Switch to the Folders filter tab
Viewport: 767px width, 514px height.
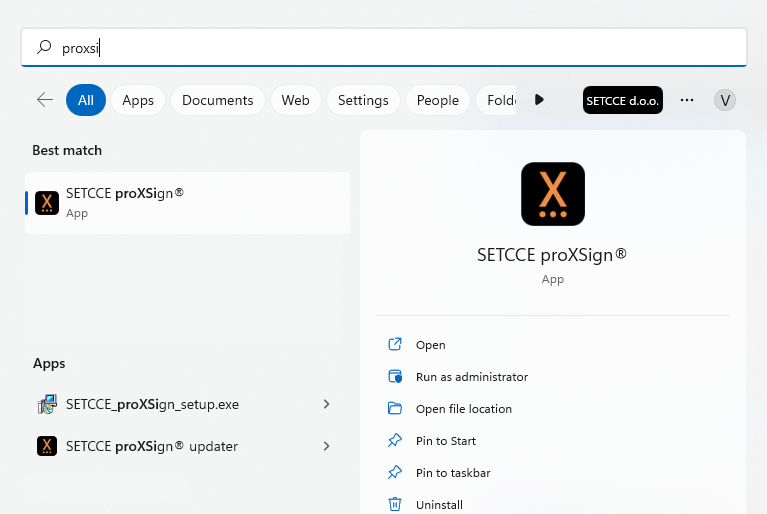click(496, 100)
